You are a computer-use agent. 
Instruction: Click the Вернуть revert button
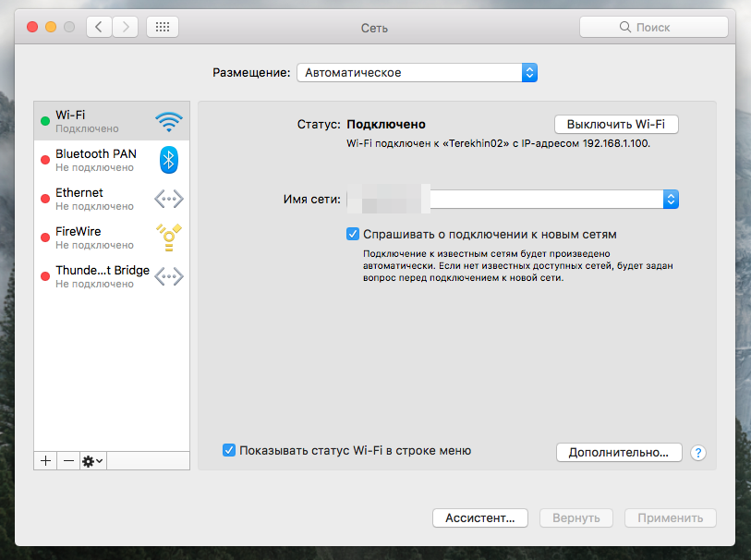pos(576,517)
